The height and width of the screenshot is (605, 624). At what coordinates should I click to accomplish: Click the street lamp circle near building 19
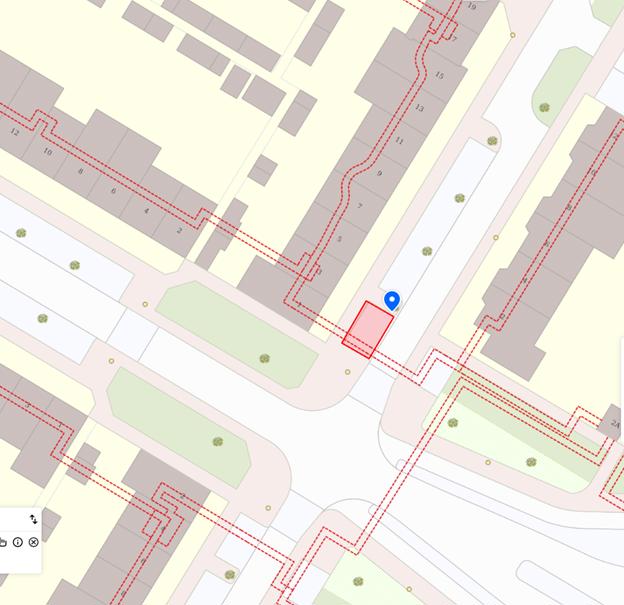click(513, 35)
